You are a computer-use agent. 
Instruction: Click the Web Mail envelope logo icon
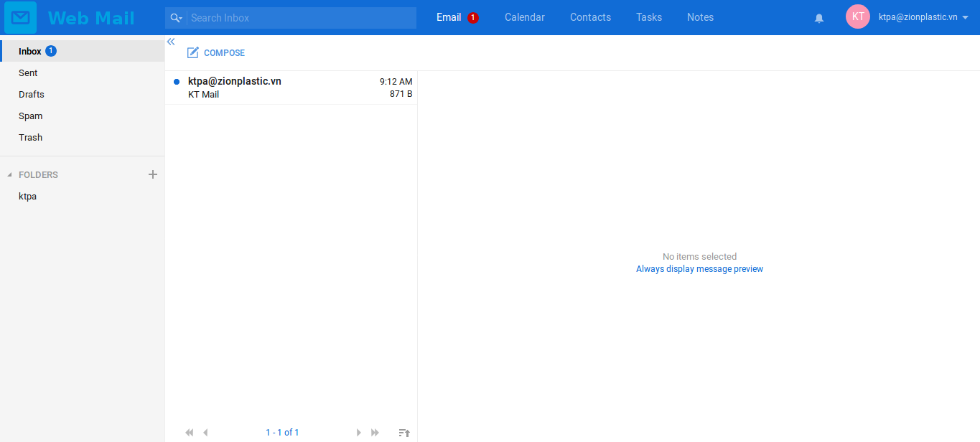click(x=20, y=17)
